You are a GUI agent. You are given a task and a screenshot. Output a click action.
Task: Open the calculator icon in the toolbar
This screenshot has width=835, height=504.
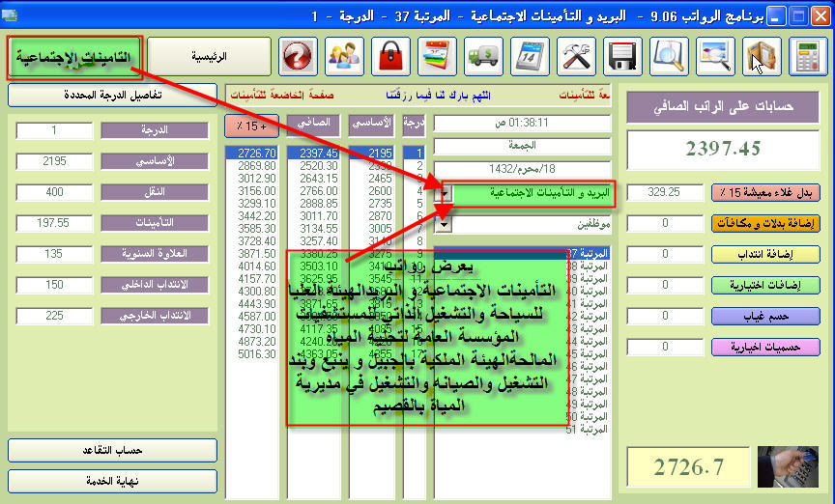[x=808, y=57]
